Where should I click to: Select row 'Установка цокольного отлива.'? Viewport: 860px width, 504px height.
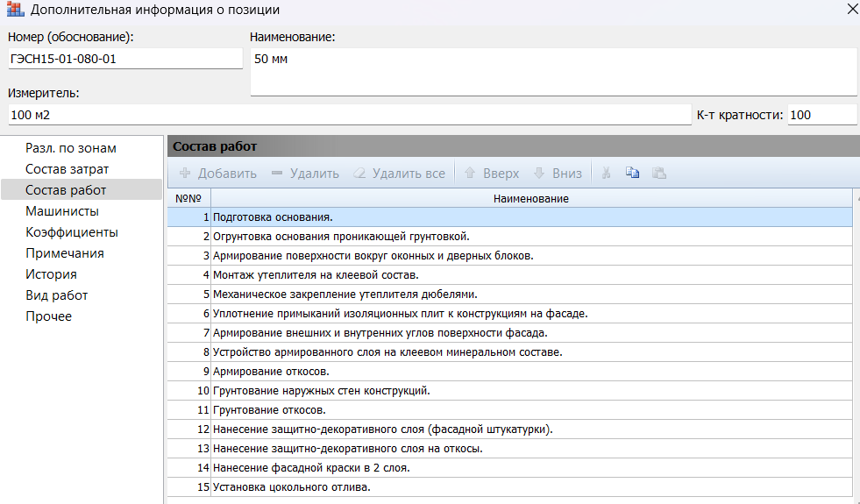[509, 487]
